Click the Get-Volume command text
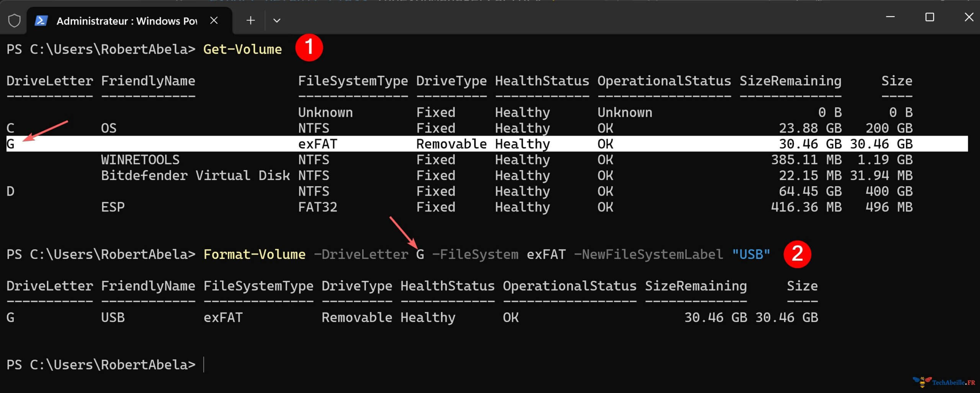 coord(243,49)
